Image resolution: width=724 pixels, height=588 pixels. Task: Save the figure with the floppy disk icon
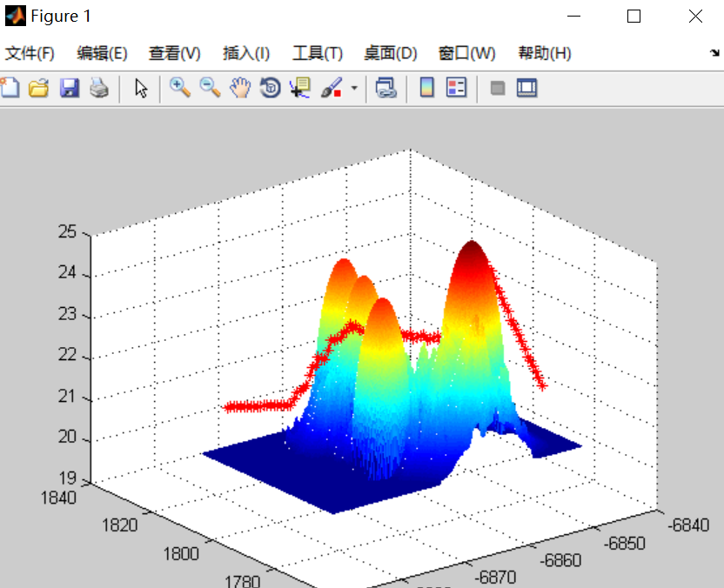click(70, 88)
